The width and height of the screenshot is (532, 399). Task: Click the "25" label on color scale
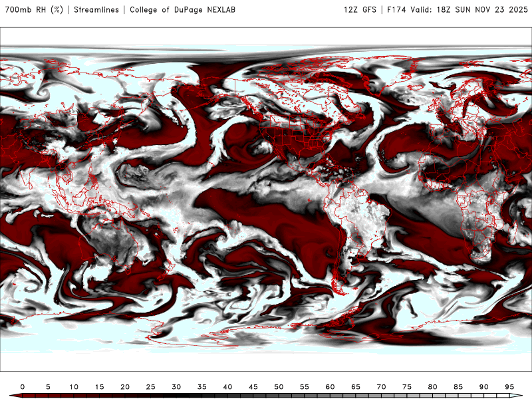(151, 387)
